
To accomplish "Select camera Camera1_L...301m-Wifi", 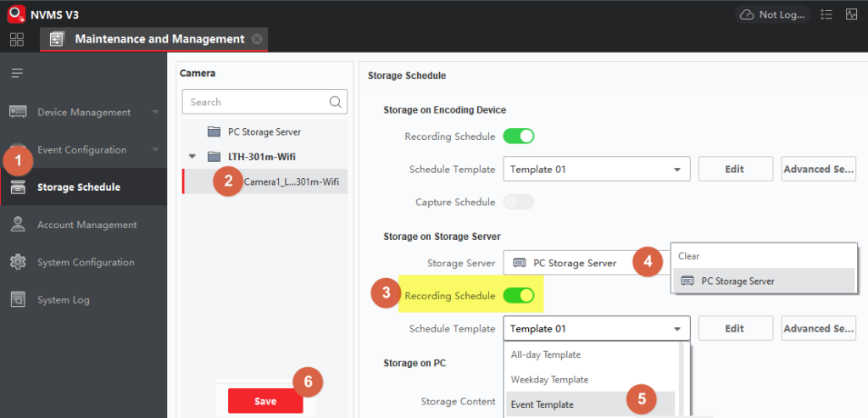I will (x=264, y=181).
